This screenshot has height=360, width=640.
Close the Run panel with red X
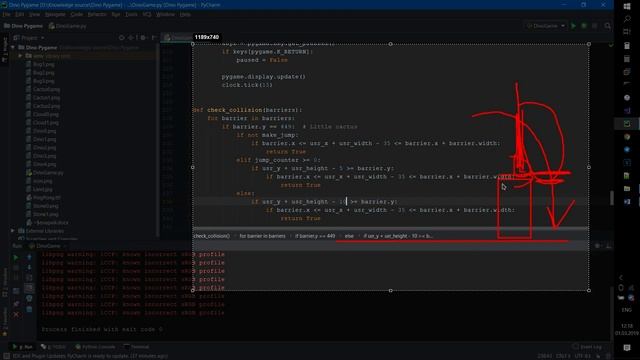pos(16,314)
